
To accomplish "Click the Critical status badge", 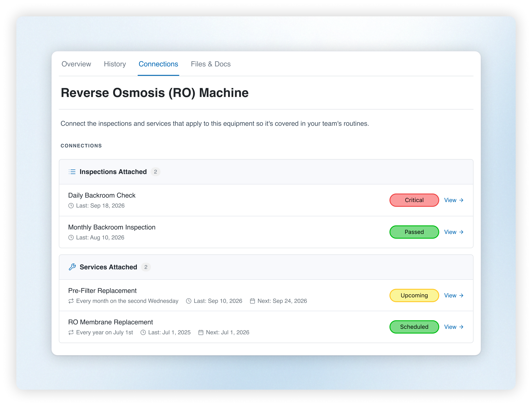I will (x=414, y=200).
